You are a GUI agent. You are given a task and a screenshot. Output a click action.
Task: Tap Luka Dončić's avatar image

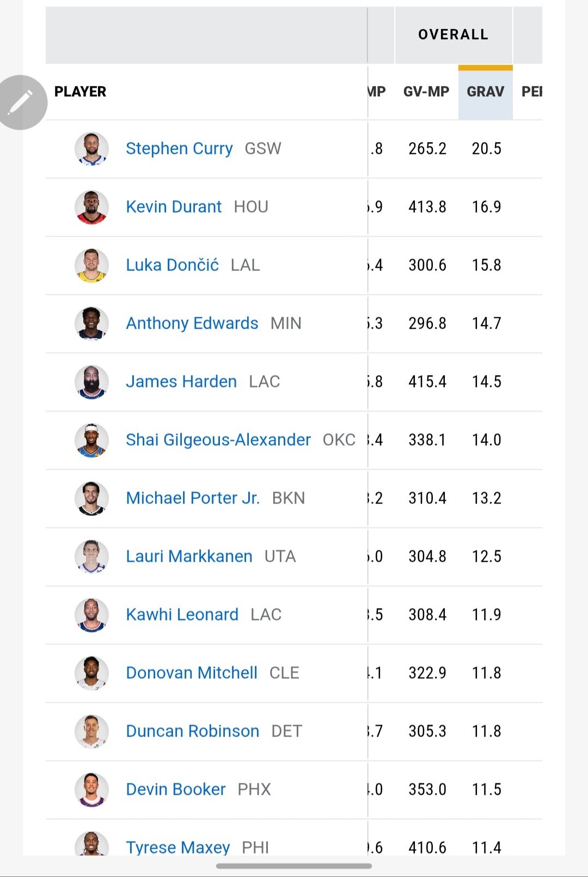[x=91, y=265]
